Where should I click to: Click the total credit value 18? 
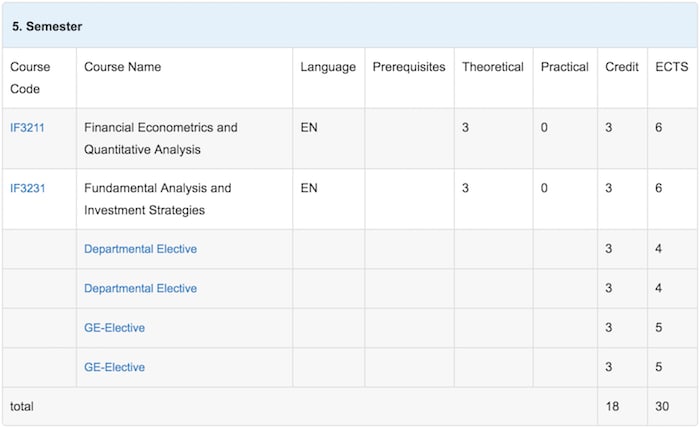click(x=612, y=407)
